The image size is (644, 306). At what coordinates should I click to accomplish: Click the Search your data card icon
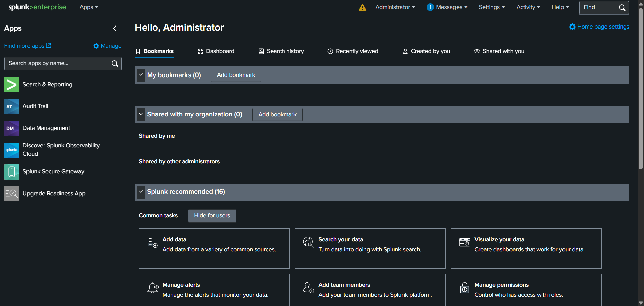click(x=308, y=242)
